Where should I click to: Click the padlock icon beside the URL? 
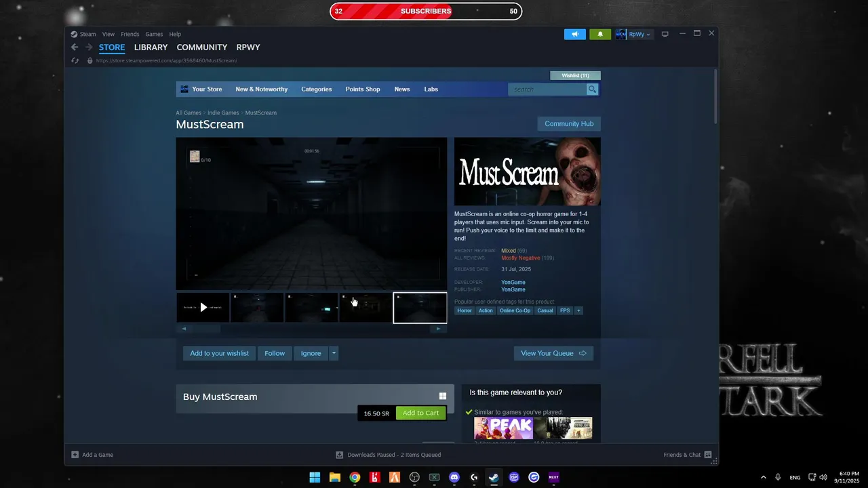(90, 60)
